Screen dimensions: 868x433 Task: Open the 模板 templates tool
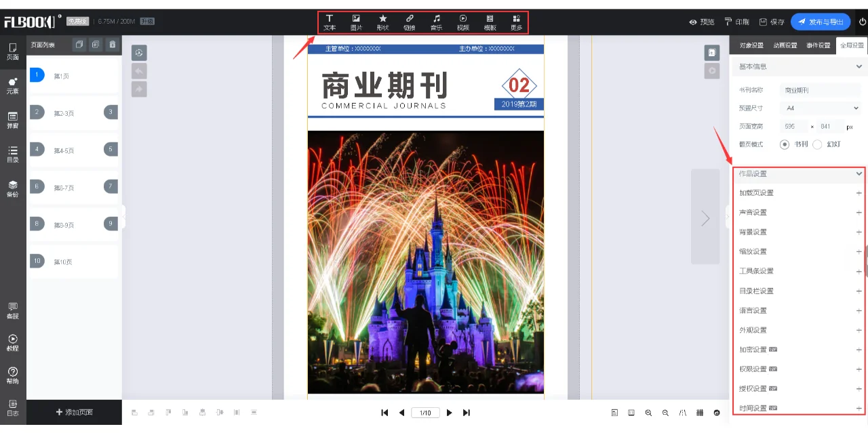(490, 22)
